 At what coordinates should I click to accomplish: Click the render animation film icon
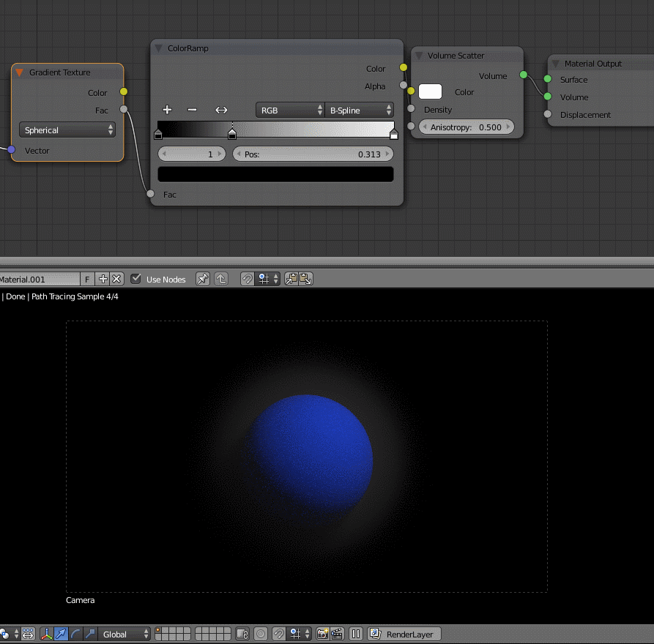338,634
